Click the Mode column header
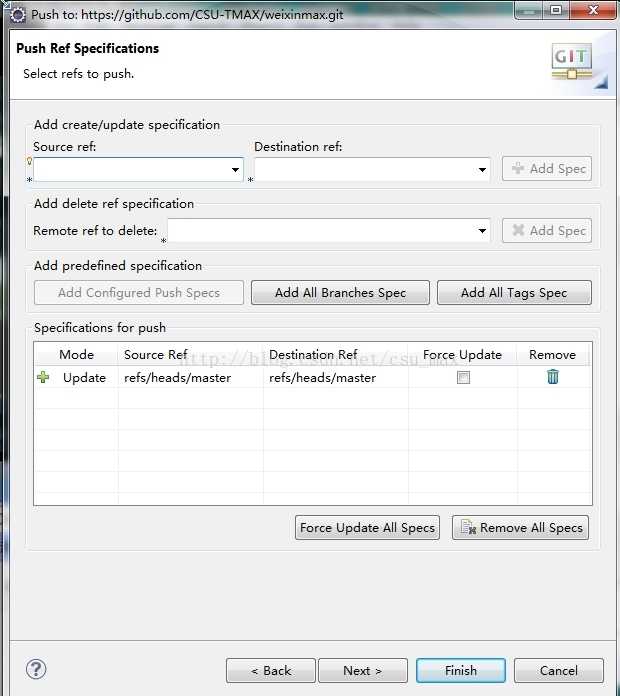The image size is (620, 696). coord(76,354)
